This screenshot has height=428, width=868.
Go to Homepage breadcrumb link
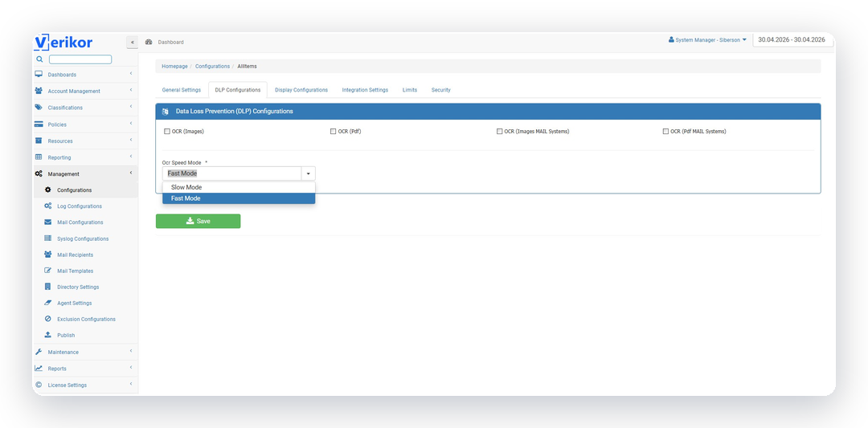click(x=174, y=67)
